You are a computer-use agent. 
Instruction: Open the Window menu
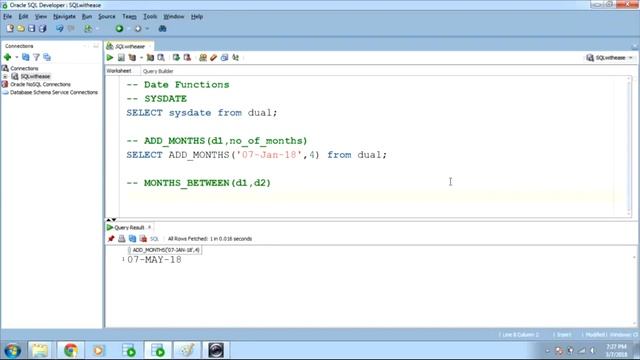173,17
